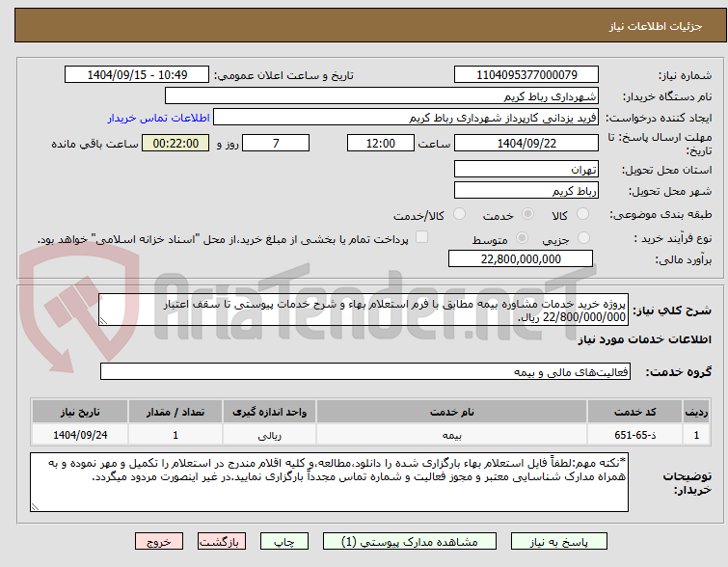Image resolution: width=728 pixels, height=567 pixels.
Task: Click the requester field فرید یزدانی
Action: click(x=406, y=118)
